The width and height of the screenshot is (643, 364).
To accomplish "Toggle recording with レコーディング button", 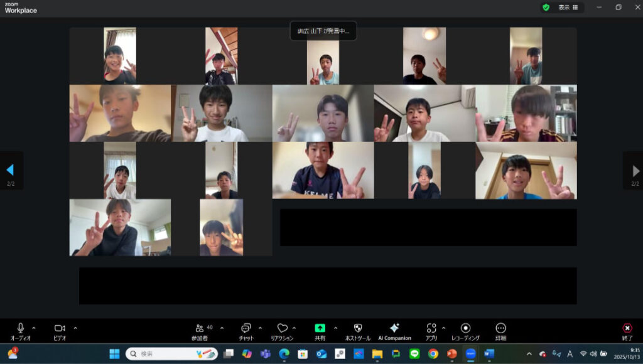I will pyautogui.click(x=465, y=328).
